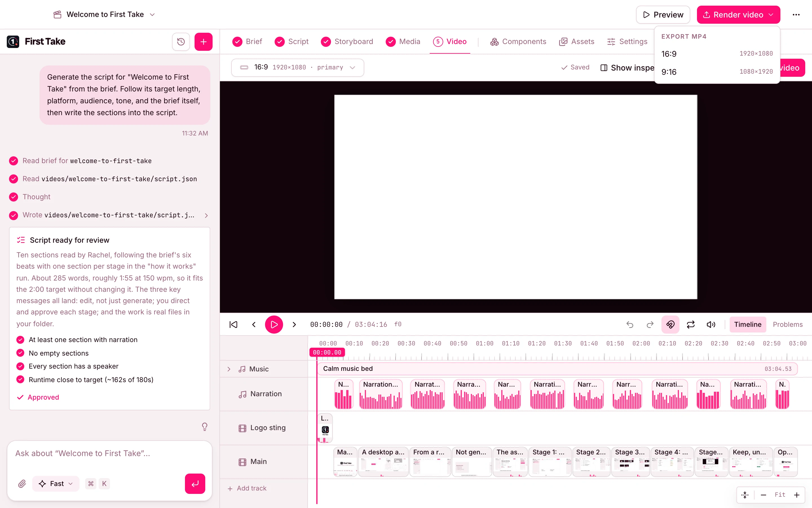The width and height of the screenshot is (812, 508).
Task: Undo the last timeline edit
Action: click(630, 324)
